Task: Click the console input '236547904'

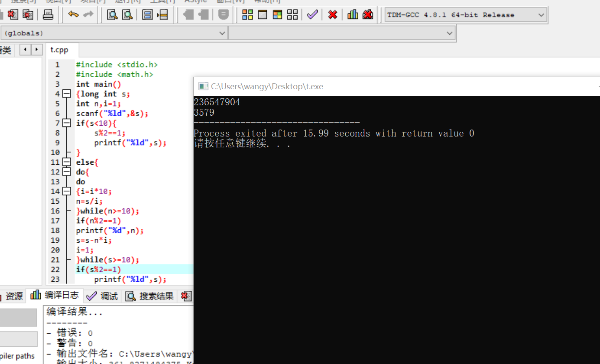Action: (x=217, y=102)
